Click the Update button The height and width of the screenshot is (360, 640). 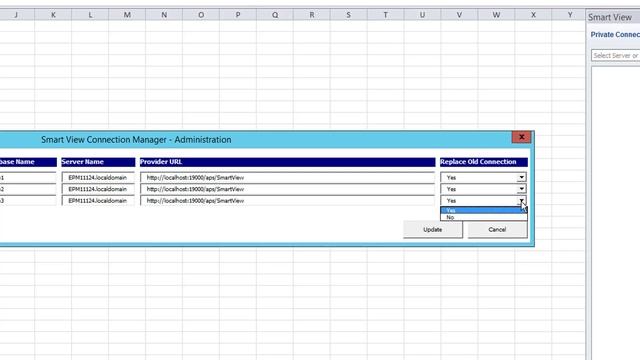pyautogui.click(x=433, y=229)
